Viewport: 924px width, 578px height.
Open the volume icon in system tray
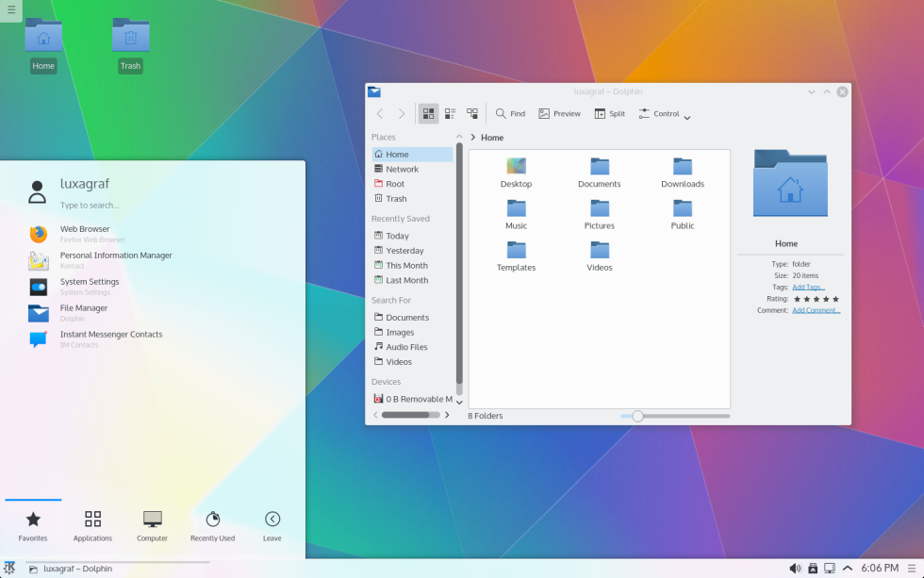pos(795,568)
